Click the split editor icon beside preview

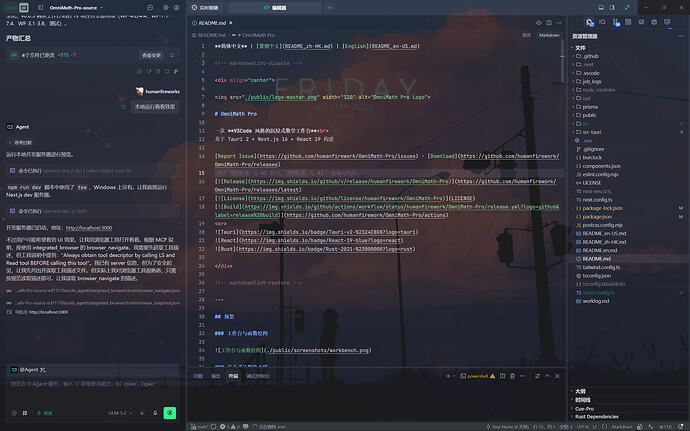point(549,23)
